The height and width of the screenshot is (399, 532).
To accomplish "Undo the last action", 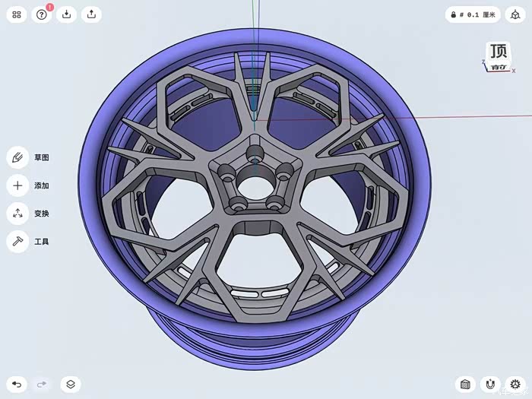I will [x=17, y=385].
